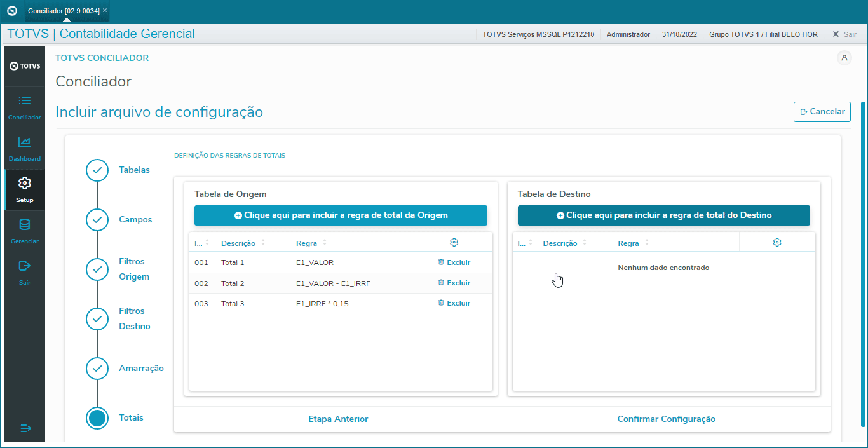Select the E1_VALOR rule cell
Image resolution: width=868 pixels, height=448 pixels.
[x=315, y=262]
